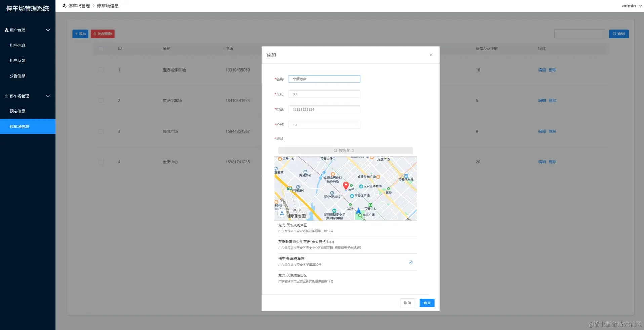Collapse the 停车场管理 sidebar chevron
644x330 pixels.
pos(48,96)
